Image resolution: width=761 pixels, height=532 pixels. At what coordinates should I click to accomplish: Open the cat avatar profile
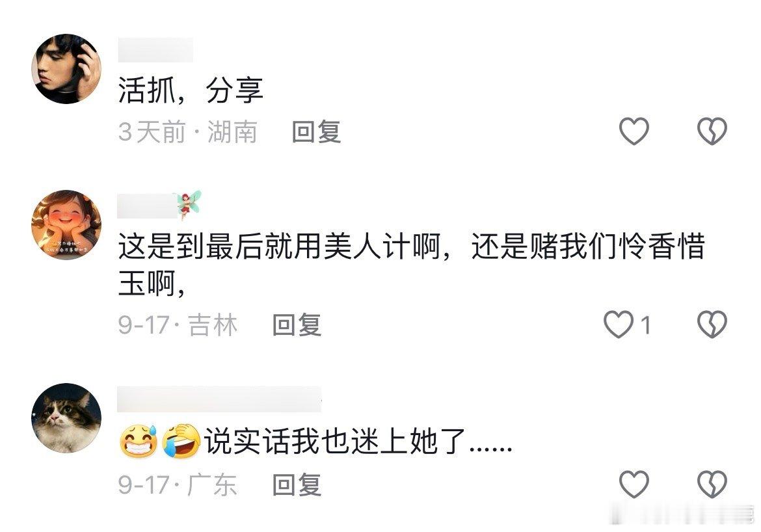pos(66,418)
